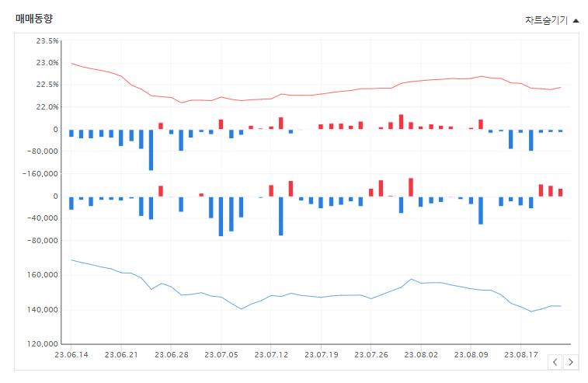Go to next chart period arrow
The image size is (588, 383).
pos(571,362)
